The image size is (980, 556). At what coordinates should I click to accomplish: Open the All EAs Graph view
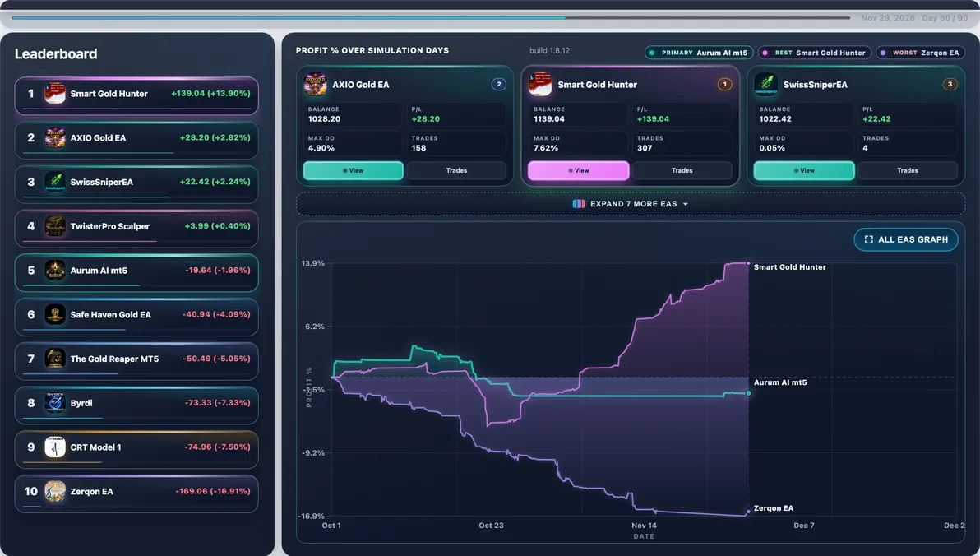pyautogui.click(x=906, y=239)
